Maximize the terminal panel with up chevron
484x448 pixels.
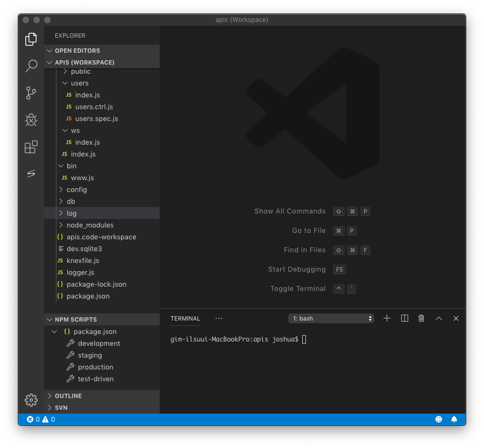(439, 318)
